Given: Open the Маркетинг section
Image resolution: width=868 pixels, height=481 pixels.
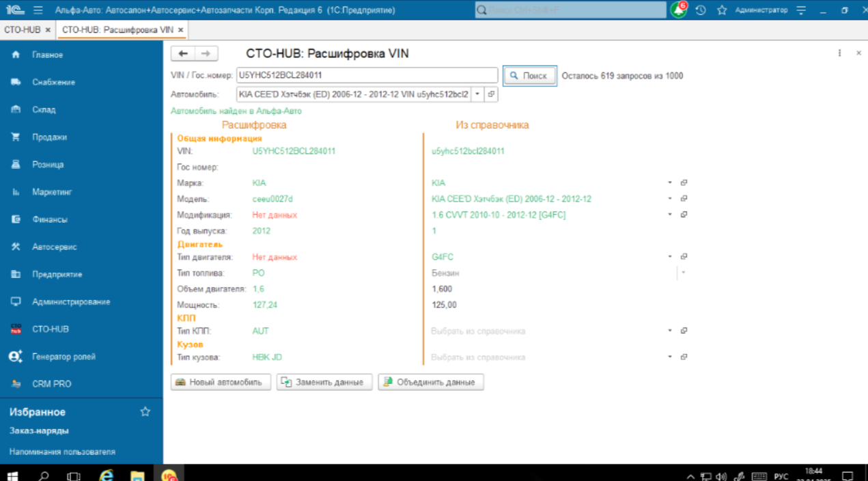Looking at the screenshot, I should [x=52, y=192].
